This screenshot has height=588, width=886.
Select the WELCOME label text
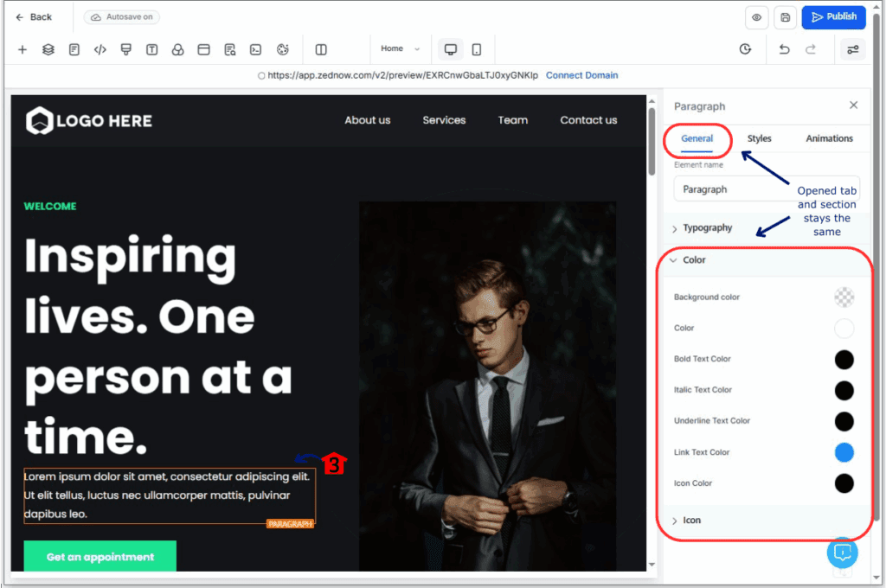(49, 206)
